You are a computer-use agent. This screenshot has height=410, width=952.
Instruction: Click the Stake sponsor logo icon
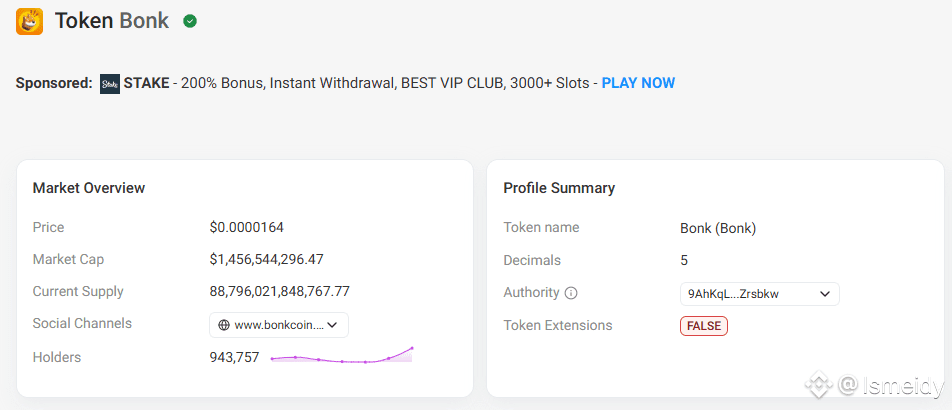(x=110, y=84)
